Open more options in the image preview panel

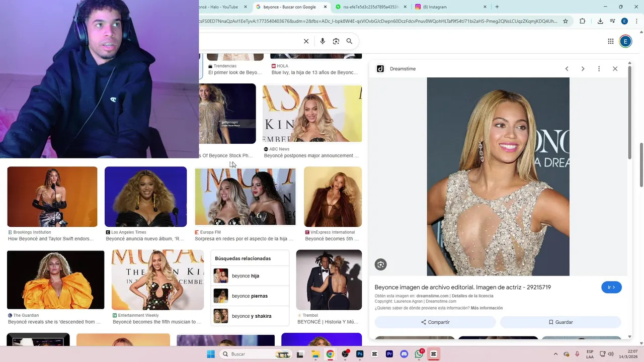coord(599,69)
